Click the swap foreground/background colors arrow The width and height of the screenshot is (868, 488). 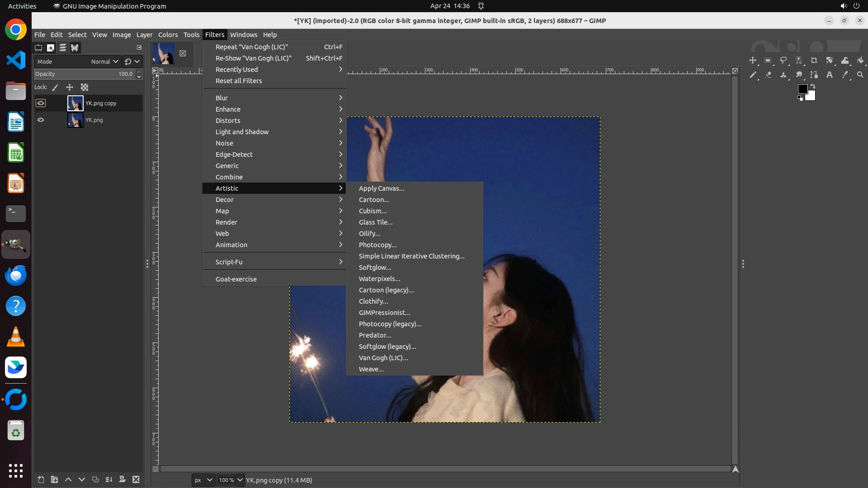pos(813,86)
